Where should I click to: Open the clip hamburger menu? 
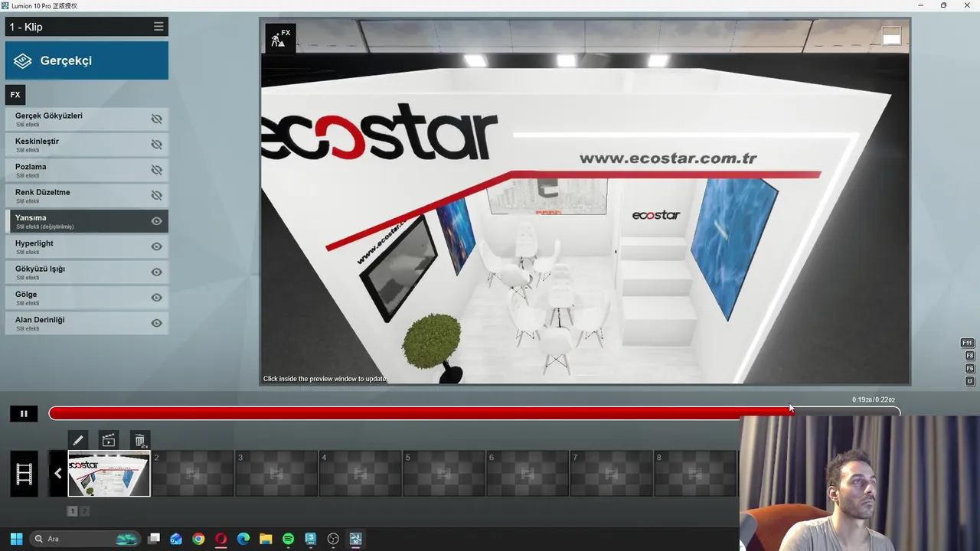(158, 26)
